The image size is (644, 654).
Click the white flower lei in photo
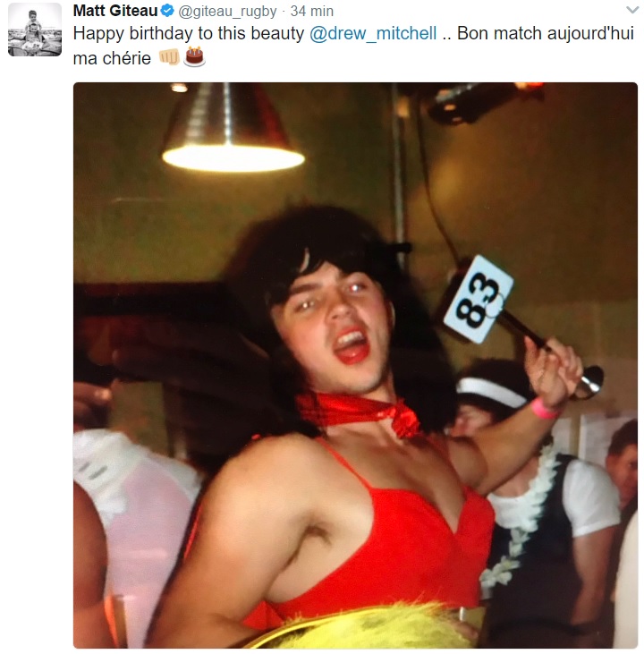pos(521,515)
